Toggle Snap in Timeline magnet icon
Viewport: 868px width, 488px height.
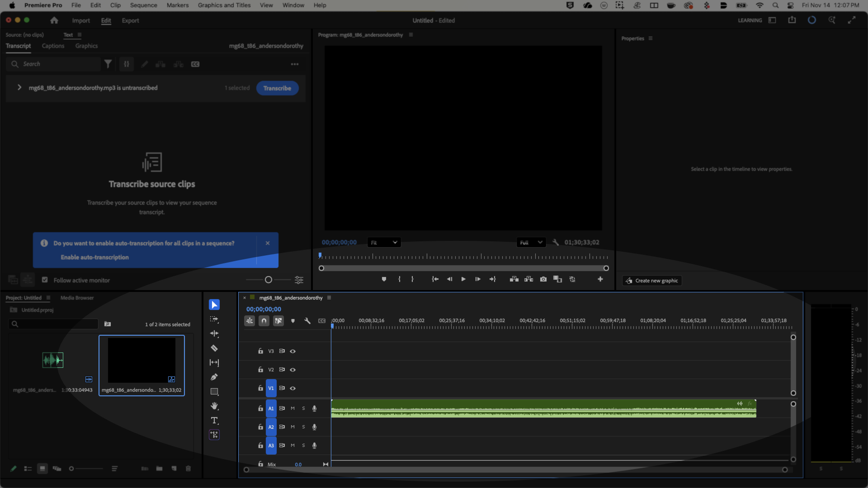click(x=264, y=321)
